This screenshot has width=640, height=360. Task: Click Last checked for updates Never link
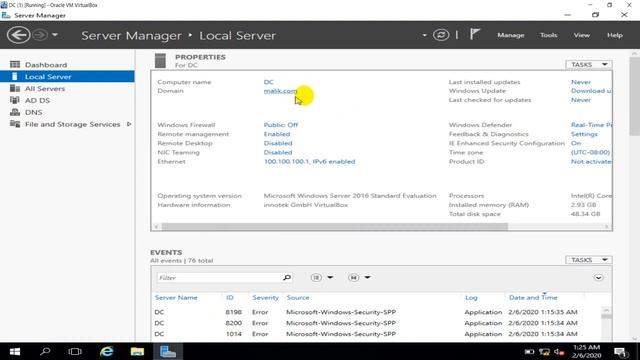tap(581, 100)
